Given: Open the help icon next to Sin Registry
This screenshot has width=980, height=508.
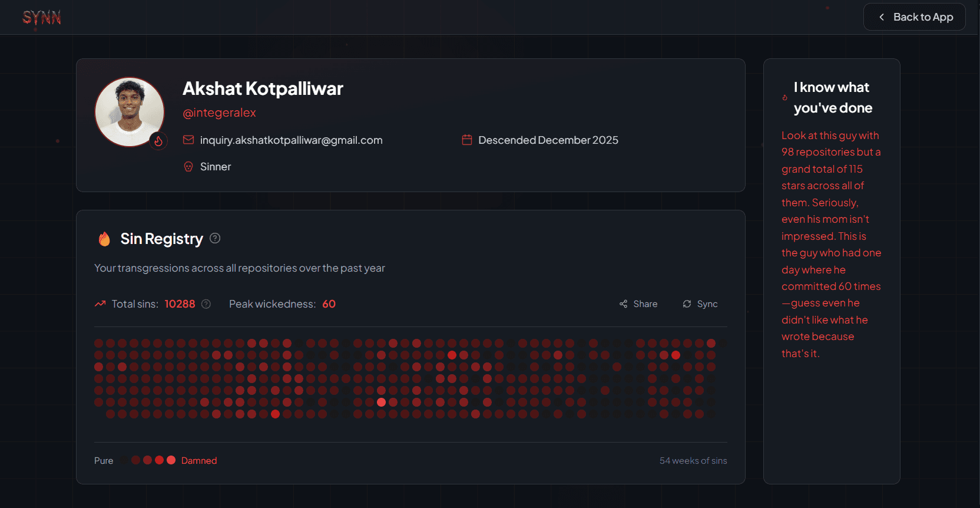Looking at the screenshot, I should pos(215,238).
